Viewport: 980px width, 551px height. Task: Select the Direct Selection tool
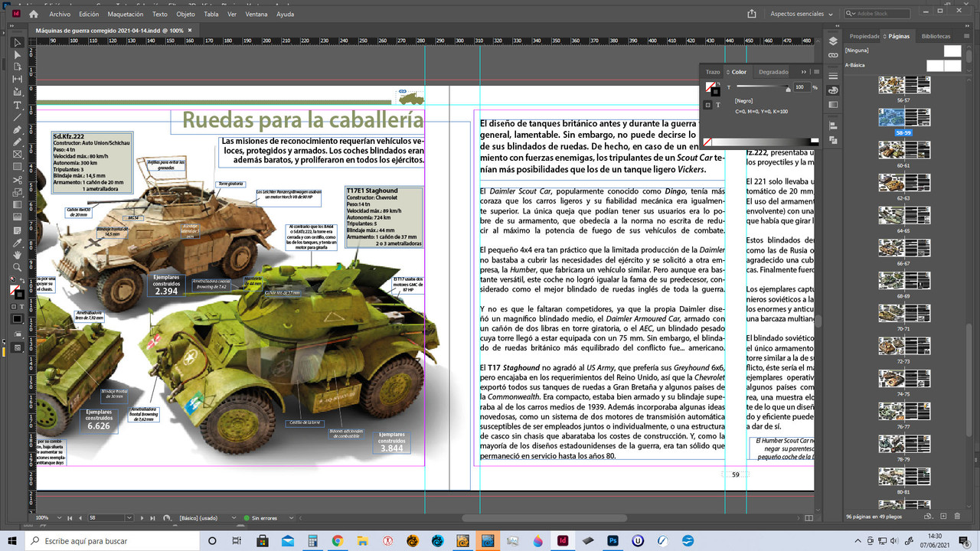pos(18,54)
